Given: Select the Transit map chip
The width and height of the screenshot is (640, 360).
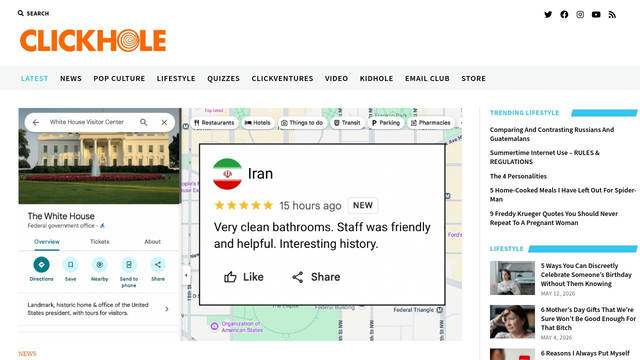Looking at the screenshot, I should 347,123.
